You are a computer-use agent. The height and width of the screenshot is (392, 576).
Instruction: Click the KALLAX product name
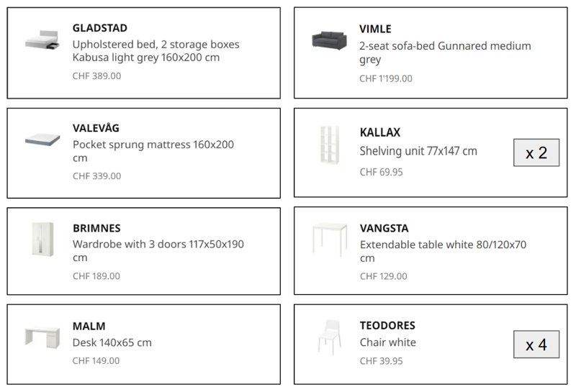(x=380, y=132)
